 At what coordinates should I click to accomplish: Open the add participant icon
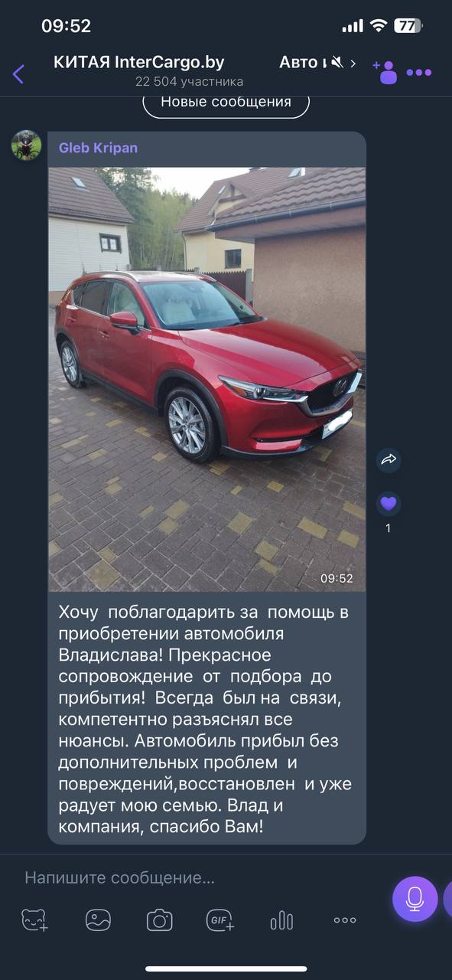(x=385, y=72)
